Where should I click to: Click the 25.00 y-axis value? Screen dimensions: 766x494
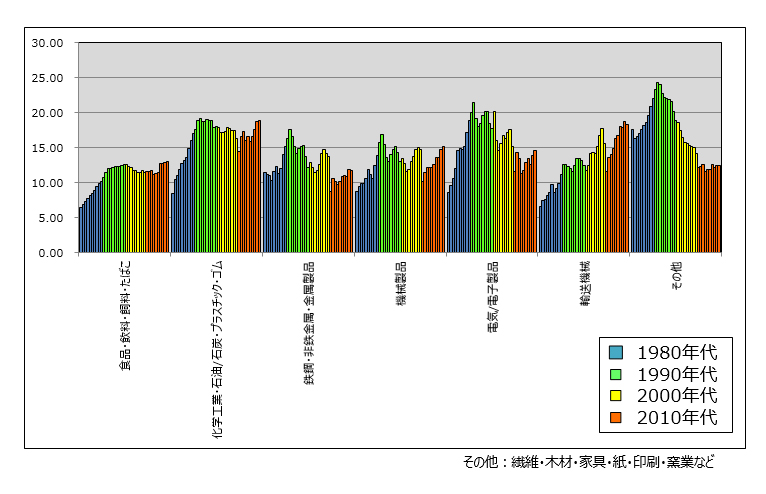[x=47, y=78]
